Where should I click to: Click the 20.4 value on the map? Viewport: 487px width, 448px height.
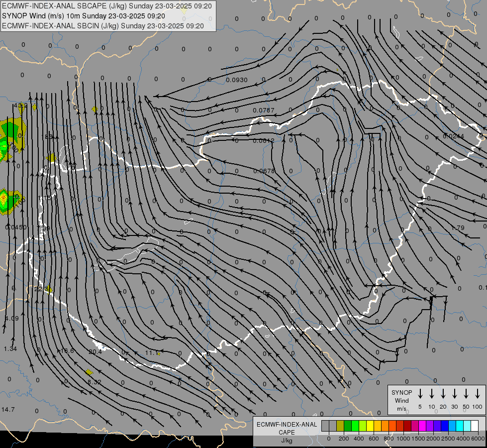point(95,351)
